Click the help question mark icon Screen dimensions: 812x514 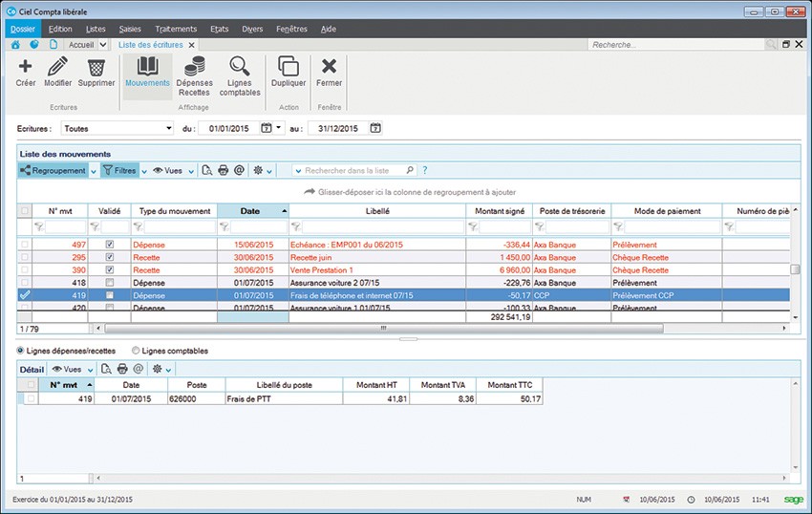(x=425, y=170)
